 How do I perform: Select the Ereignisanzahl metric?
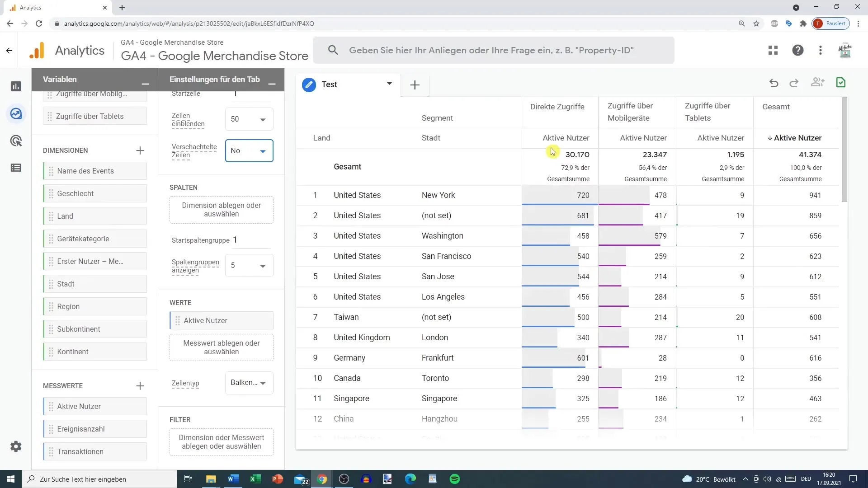[x=95, y=429]
